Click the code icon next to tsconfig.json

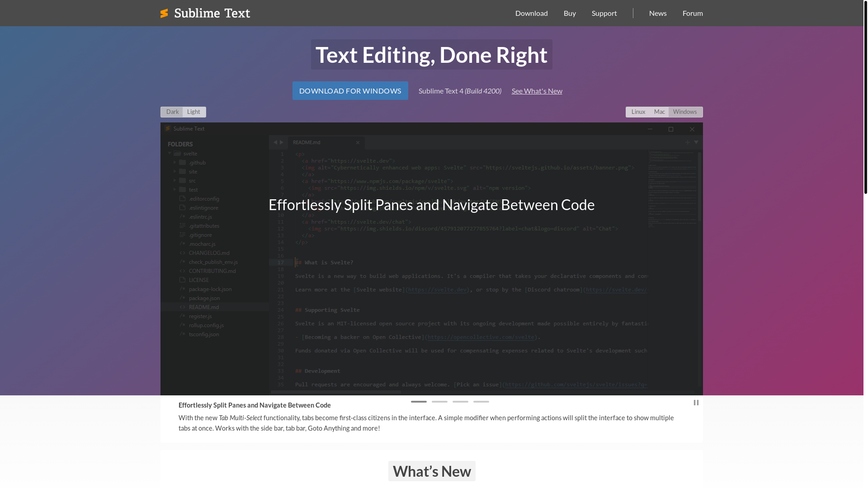(x=183, y=334)
